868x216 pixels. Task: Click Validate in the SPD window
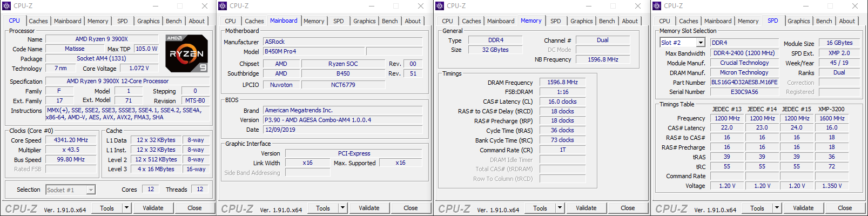point(803,208)
